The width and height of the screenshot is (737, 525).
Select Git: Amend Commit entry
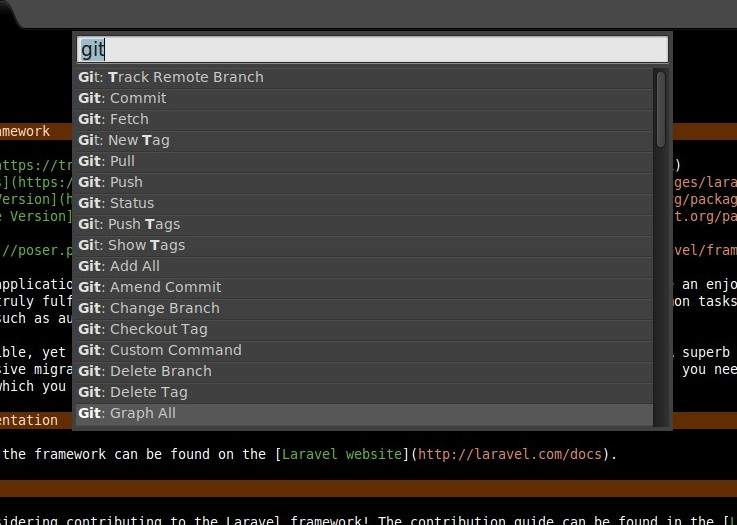[364, 287]
